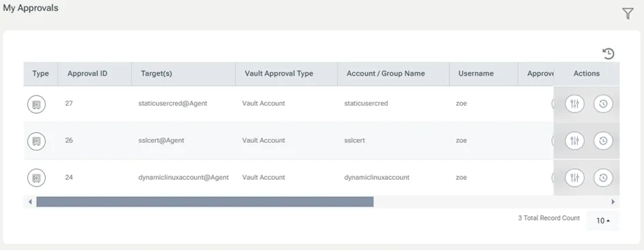Image resolution: width=644 pixels, height=250 pixels.
Task: Click the vault type icon for approval 24
Action: (37, 178)
